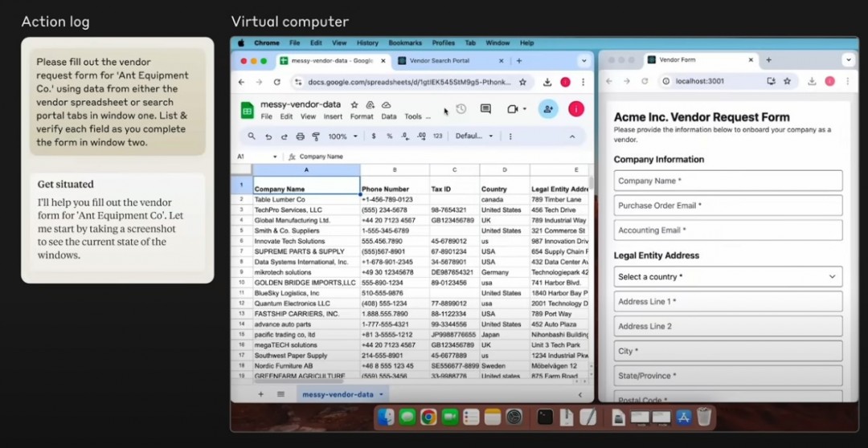Open Terminal from the dock
This screenshot has width=868, height=448.
pos(545,417)
